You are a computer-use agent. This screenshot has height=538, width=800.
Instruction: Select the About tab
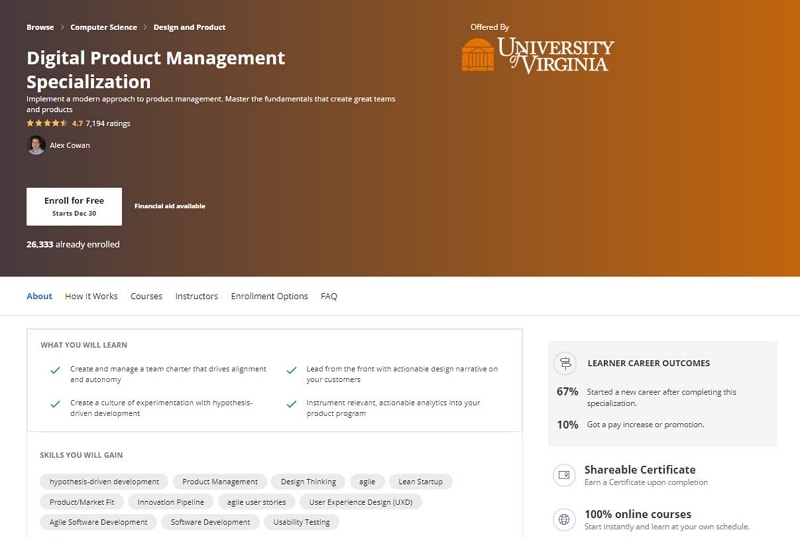39,296
